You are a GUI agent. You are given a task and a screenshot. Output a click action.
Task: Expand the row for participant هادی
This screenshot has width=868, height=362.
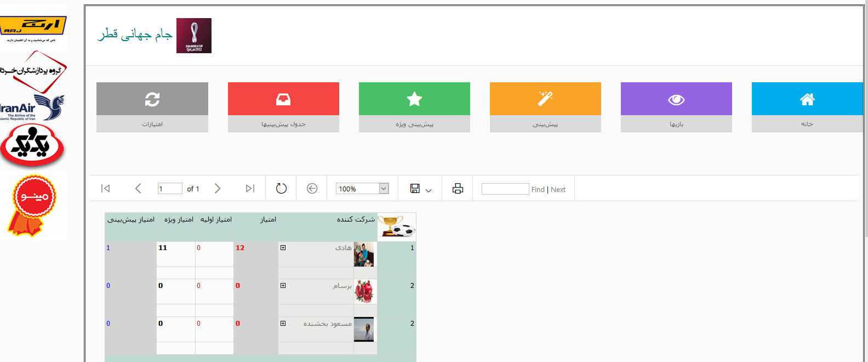coord(283,248)
